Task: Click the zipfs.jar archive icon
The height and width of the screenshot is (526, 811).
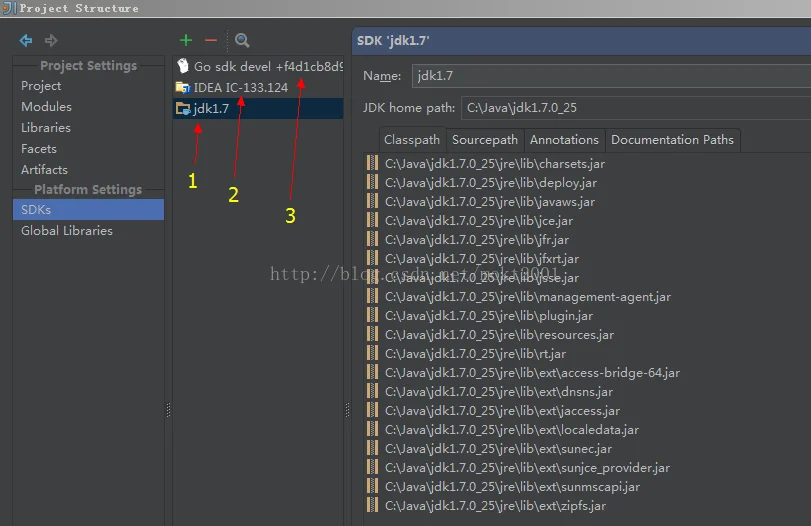Action: [372, 505]
